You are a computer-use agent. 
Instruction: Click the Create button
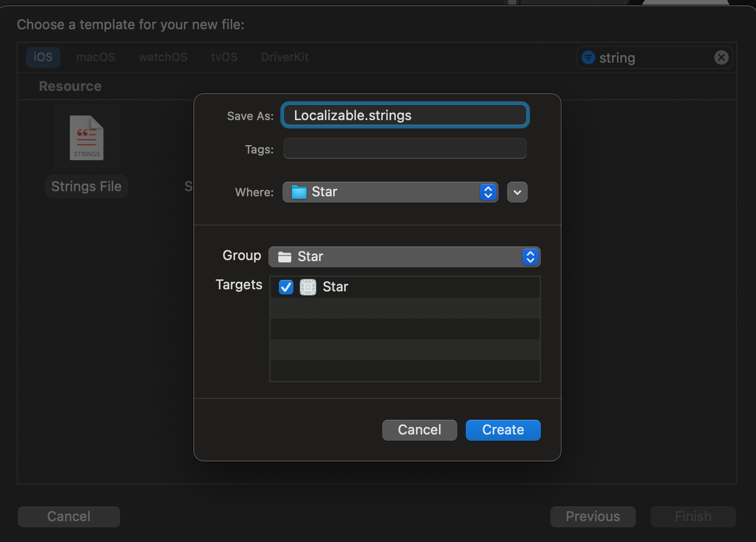click(503, 430)
